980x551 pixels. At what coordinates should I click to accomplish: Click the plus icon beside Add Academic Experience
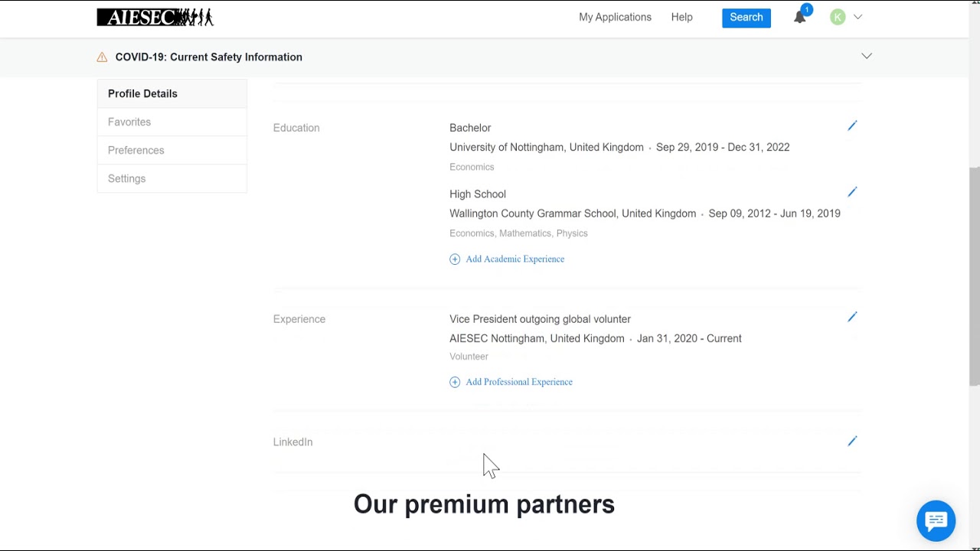[x=455, y=259]
